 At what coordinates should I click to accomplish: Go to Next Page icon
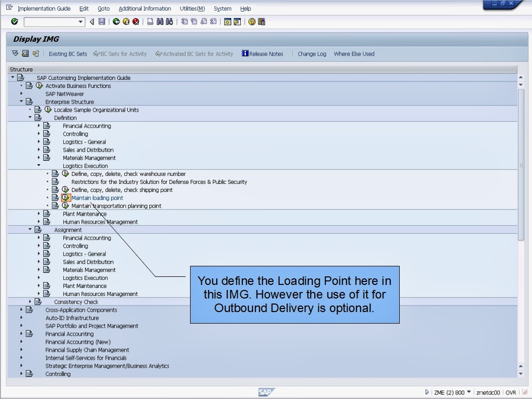[204, 22]
